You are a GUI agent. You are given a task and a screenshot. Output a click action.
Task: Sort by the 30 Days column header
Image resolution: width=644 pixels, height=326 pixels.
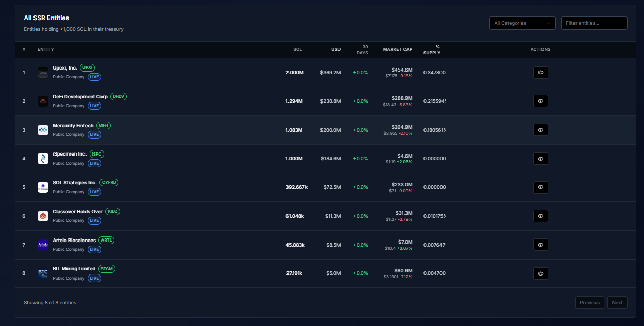362,50
